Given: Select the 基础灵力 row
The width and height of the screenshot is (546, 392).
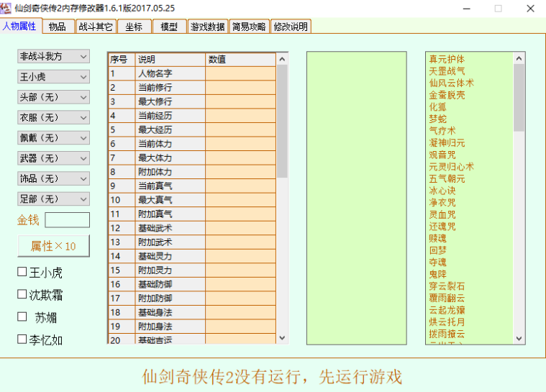Looking at the screenshot, I should pyautogui.click(x=192, y=256).
